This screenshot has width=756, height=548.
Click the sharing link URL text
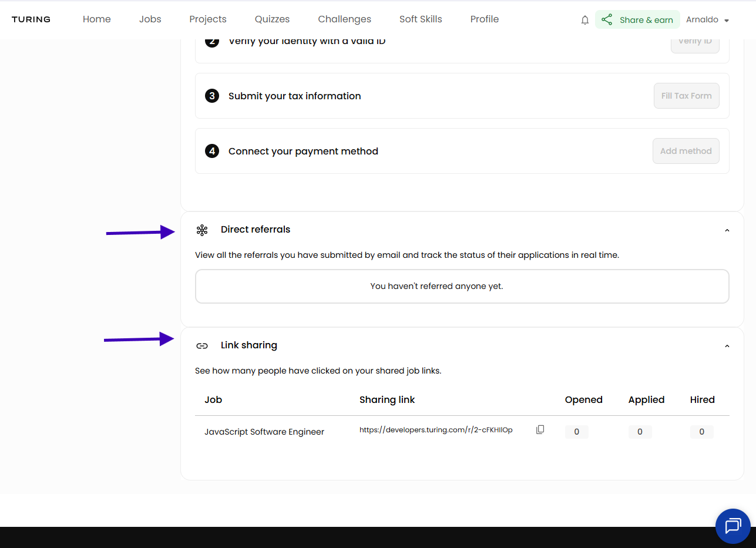click(x=436, y=429)
